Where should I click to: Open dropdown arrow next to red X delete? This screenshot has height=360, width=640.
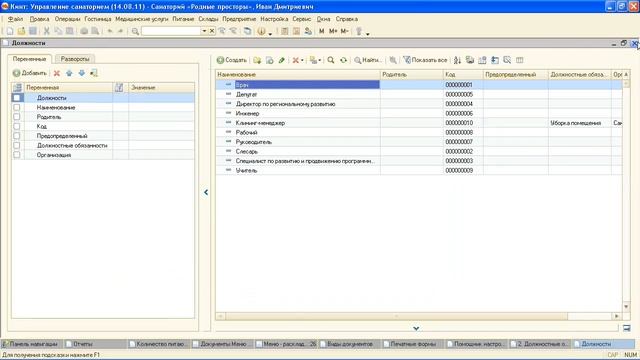302,60
